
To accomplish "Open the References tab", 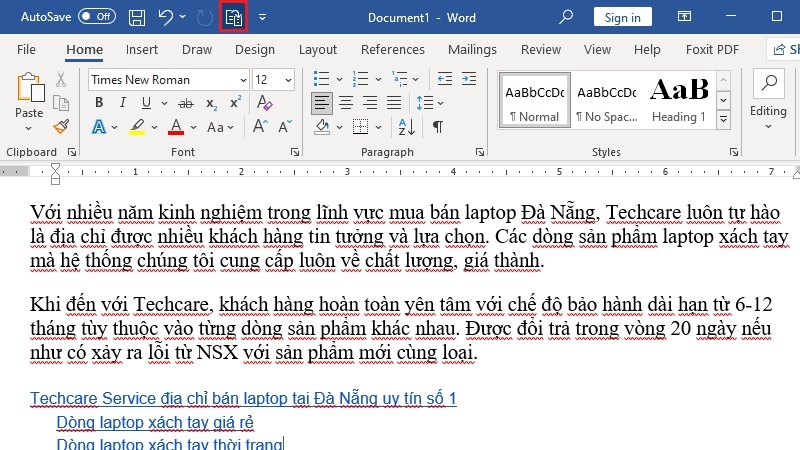I will click(393, 49).
